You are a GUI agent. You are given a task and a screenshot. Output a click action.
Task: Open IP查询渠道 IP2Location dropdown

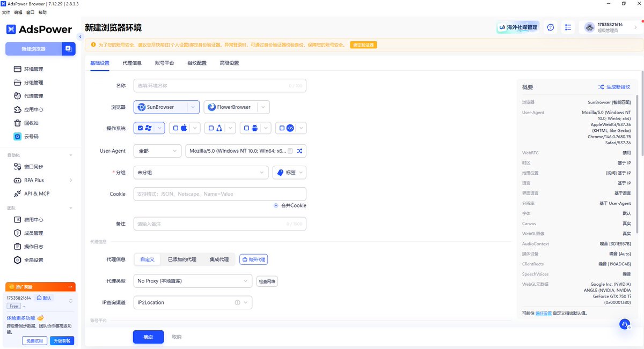193,302
